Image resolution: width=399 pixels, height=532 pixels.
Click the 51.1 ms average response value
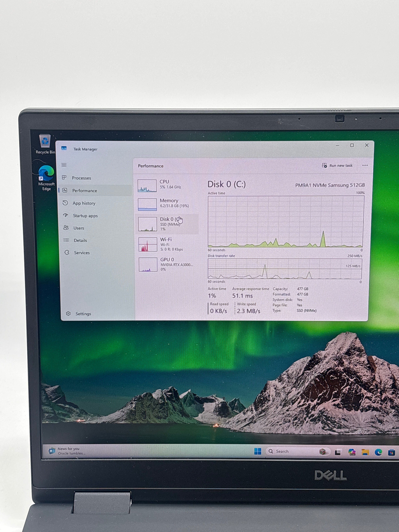(242, 296)
